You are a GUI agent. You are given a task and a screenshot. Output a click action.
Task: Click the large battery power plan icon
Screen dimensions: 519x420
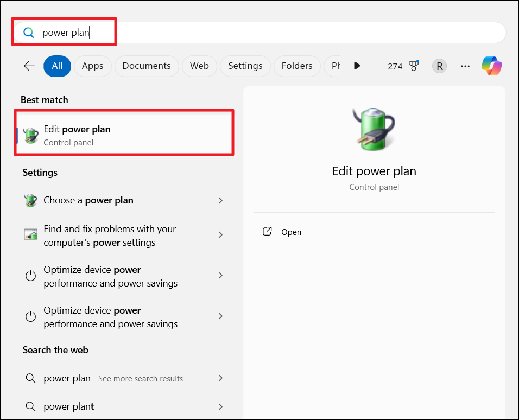click(374, 129)
